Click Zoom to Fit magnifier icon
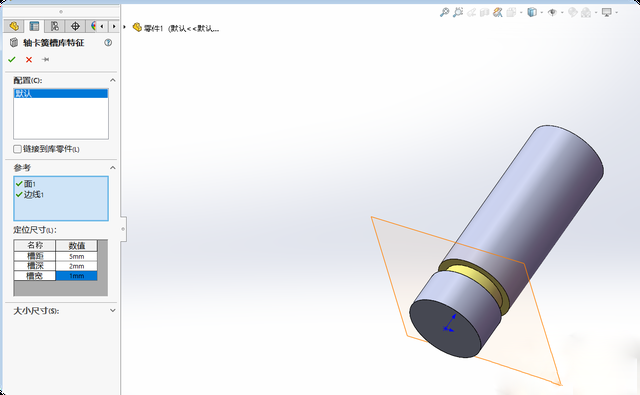The height and width of the screenshot is (395, 640). click(x=444, y=12)
